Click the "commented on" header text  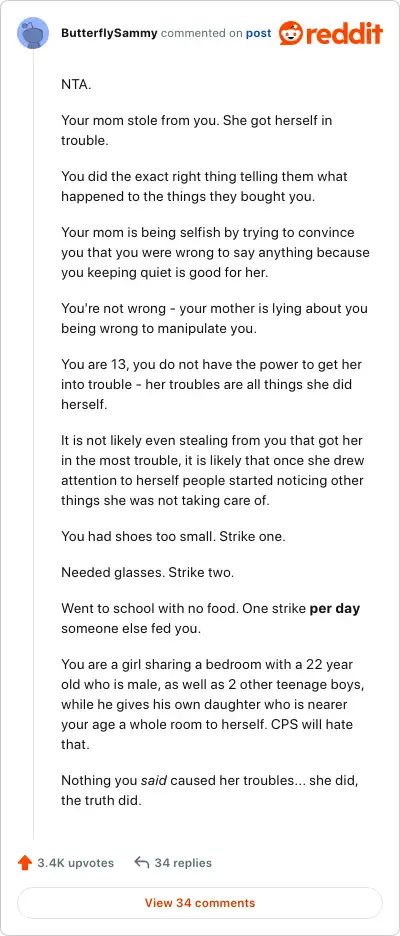pyautogui.click(x=202, y=33)
